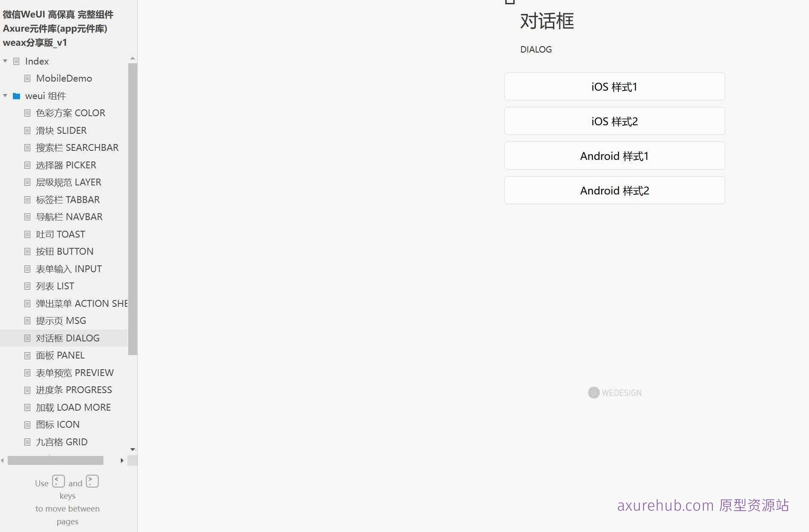809x532 pixels.
Task: Open the 导航栏 NAVBAR page
Action: tap(69, 217)
